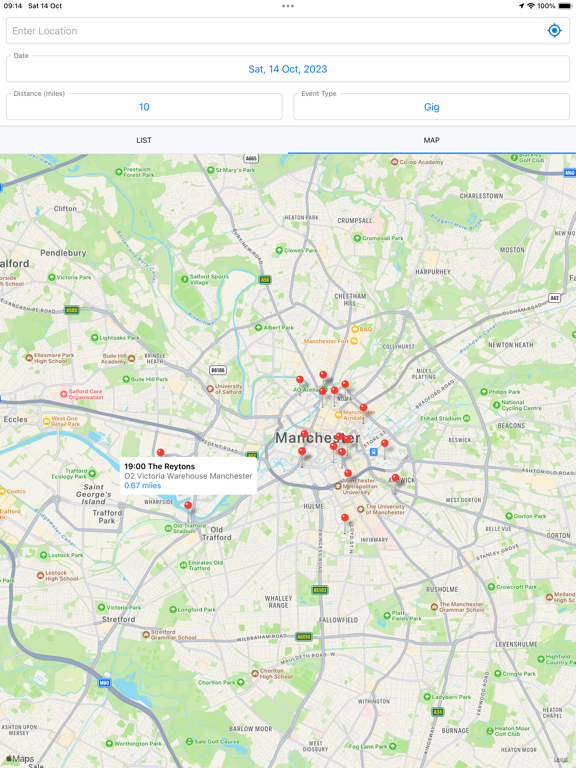Image resolution: width=576 pixels, height=768 pixels.
Task: Tap the Old Trafford Stadium icon
Action: 168,528
